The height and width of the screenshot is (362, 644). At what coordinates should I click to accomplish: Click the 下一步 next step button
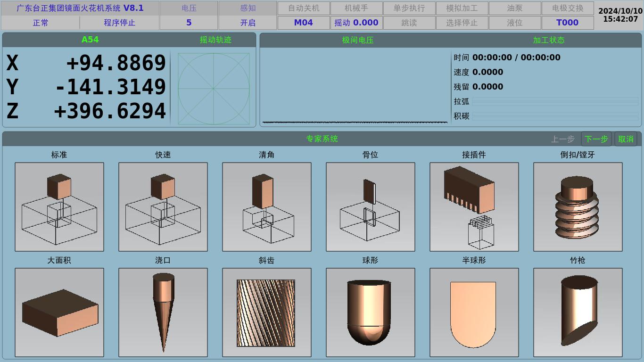(596, 139)
